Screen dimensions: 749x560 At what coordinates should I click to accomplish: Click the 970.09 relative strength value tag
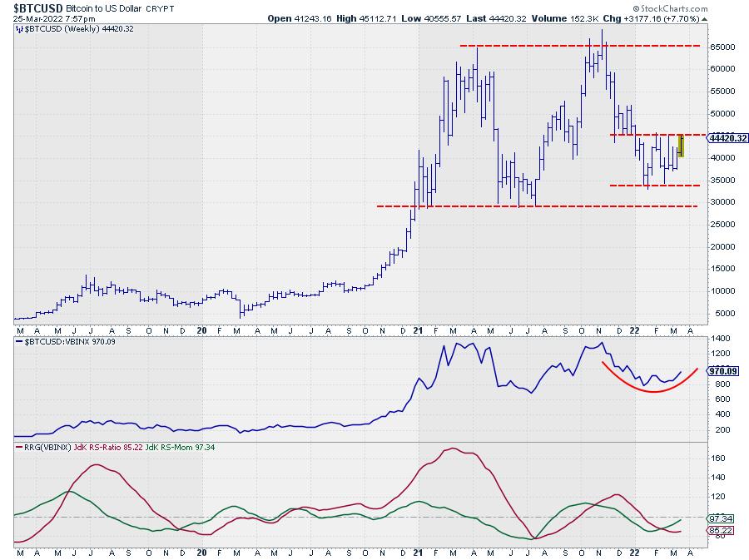click(722, 371)
